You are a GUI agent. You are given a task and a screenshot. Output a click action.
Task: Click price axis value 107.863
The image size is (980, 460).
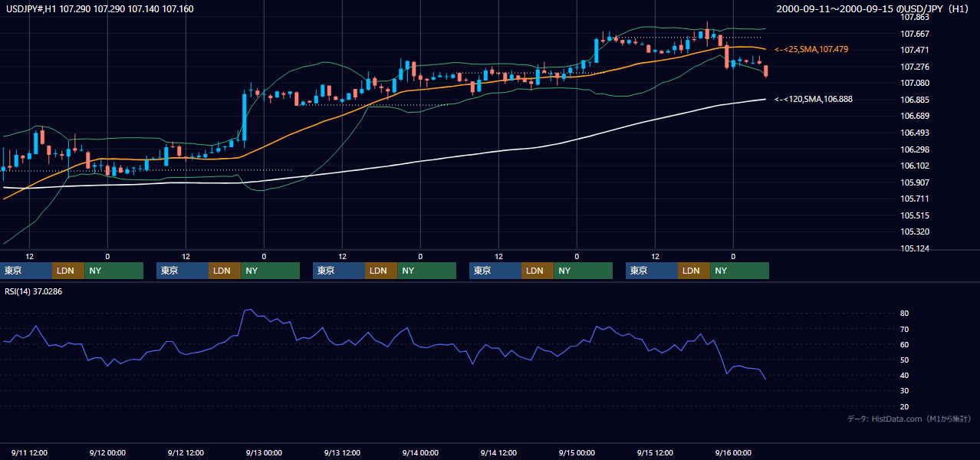[x=914, y=17]
